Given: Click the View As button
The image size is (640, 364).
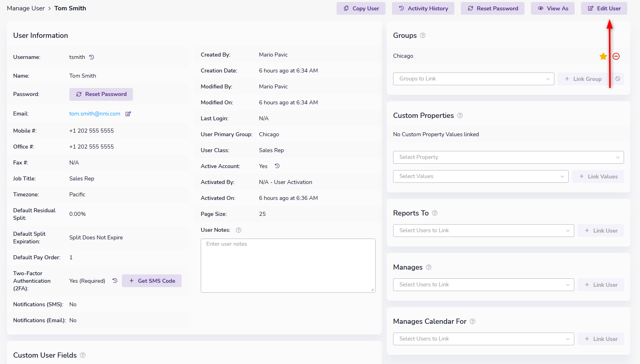Looking at the screenshot, I should (553, 8).
